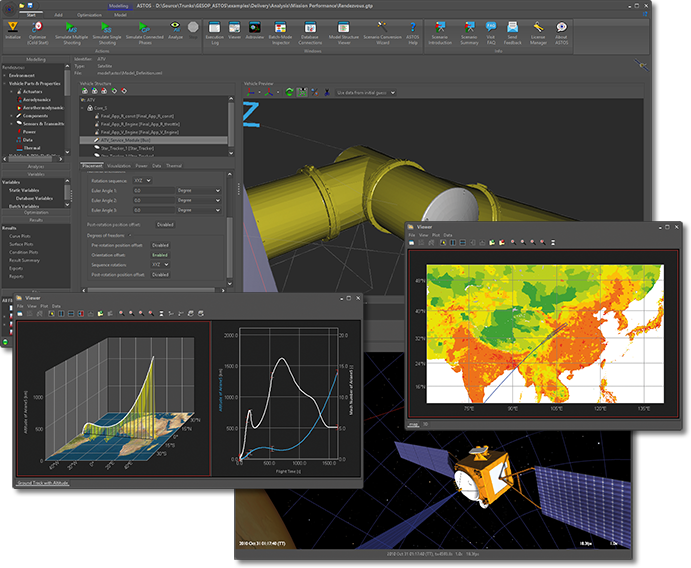Viewport: 691px width, 568px height.
Task: Open Result Summary under Results
Action: click(x=24, y=260)
